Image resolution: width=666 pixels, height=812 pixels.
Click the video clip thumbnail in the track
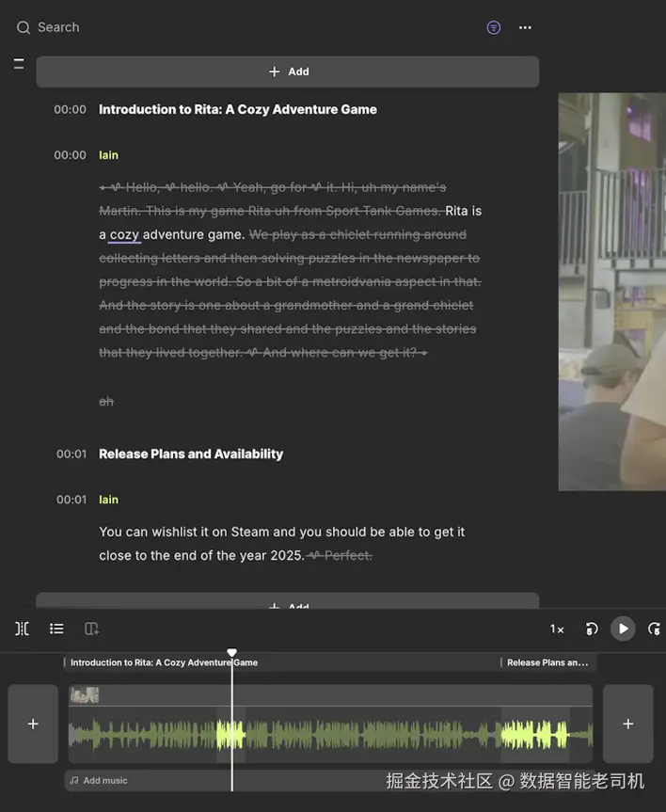point(85,695)
